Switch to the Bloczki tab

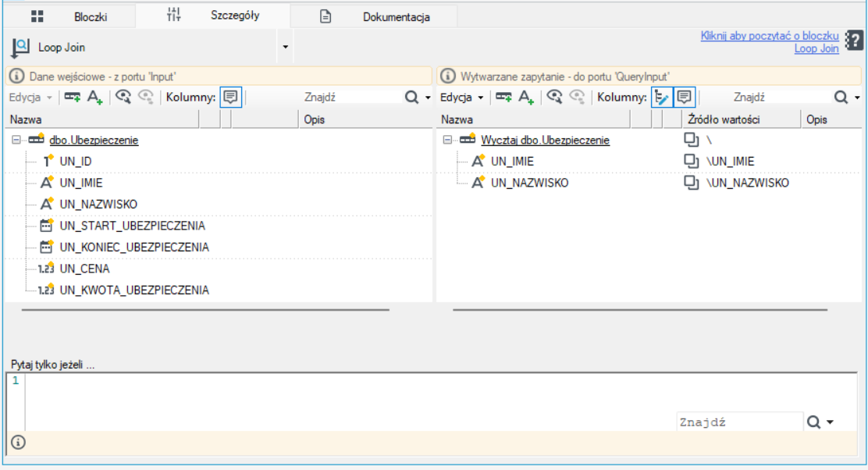pyautogui.click(x=69, y=16)
